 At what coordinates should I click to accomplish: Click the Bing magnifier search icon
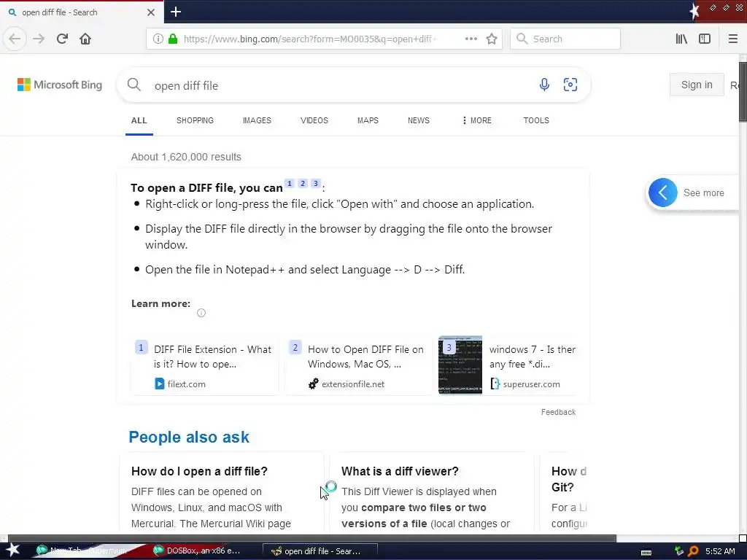(x=134, y=85)
